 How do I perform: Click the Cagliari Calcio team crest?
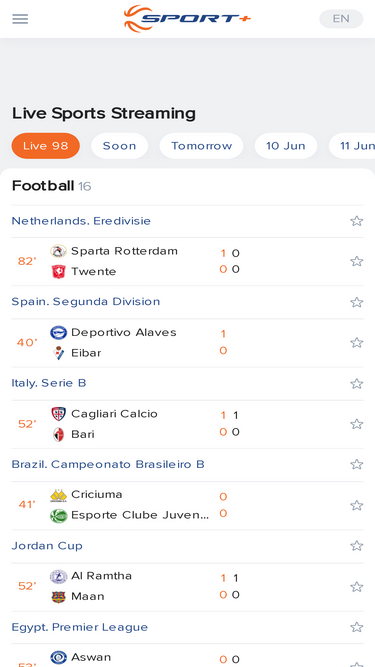tap(58, 414)
